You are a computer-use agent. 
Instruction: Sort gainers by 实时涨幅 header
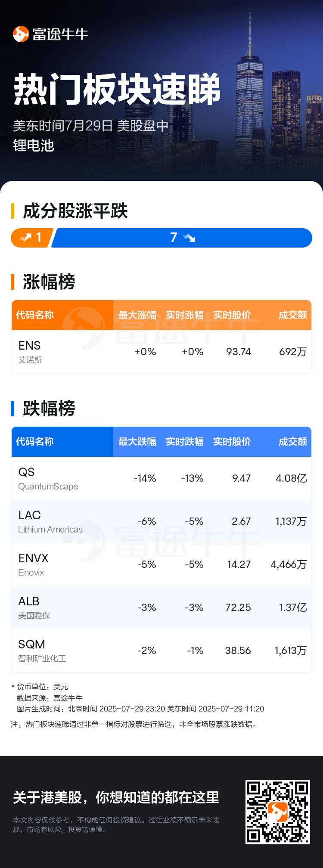(185, 315)
